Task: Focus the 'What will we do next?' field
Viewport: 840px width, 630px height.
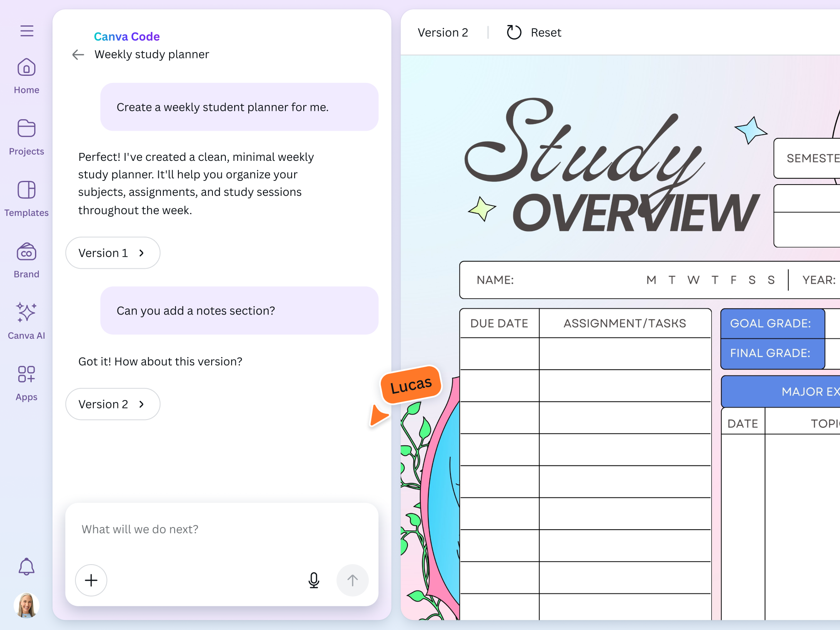Action: (221, 529)
